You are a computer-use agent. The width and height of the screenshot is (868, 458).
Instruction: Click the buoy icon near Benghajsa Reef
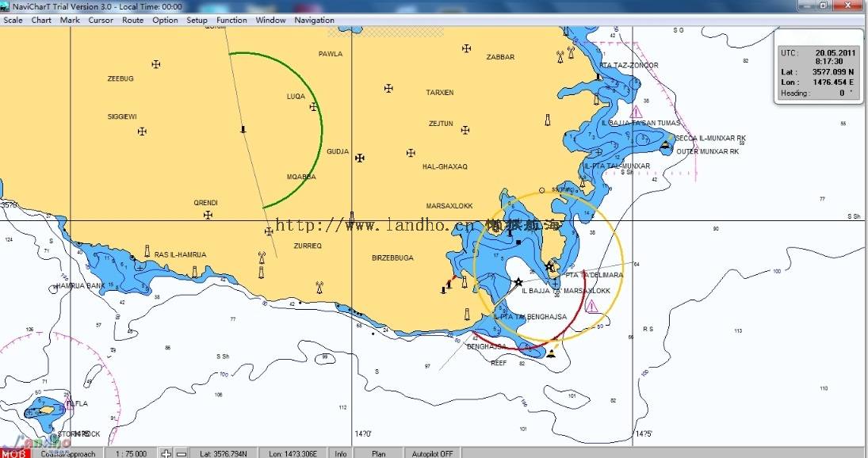click(x=551, y=353)
